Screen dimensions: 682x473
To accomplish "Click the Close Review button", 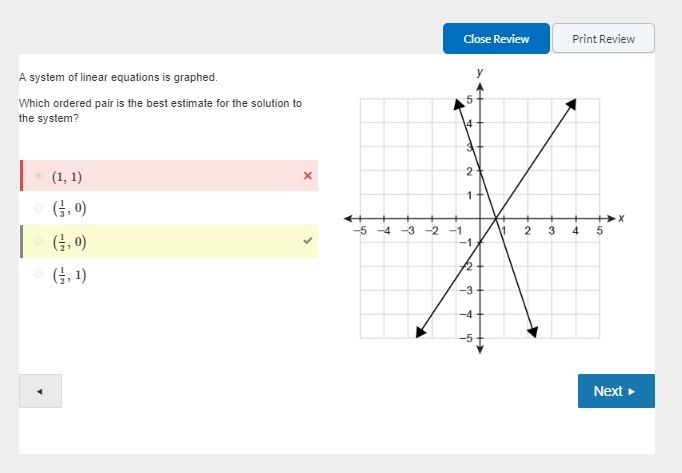I will coord(496,39).
